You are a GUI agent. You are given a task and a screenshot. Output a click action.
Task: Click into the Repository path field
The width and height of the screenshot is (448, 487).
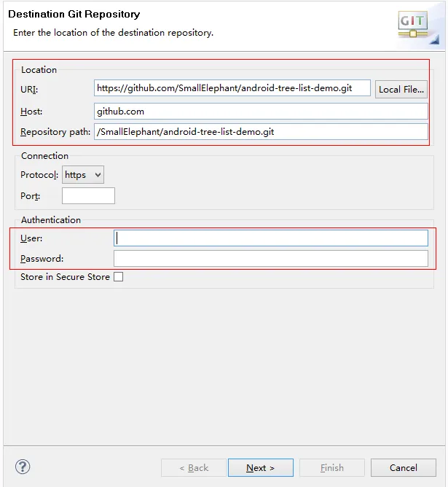click(x=261, y=132)
